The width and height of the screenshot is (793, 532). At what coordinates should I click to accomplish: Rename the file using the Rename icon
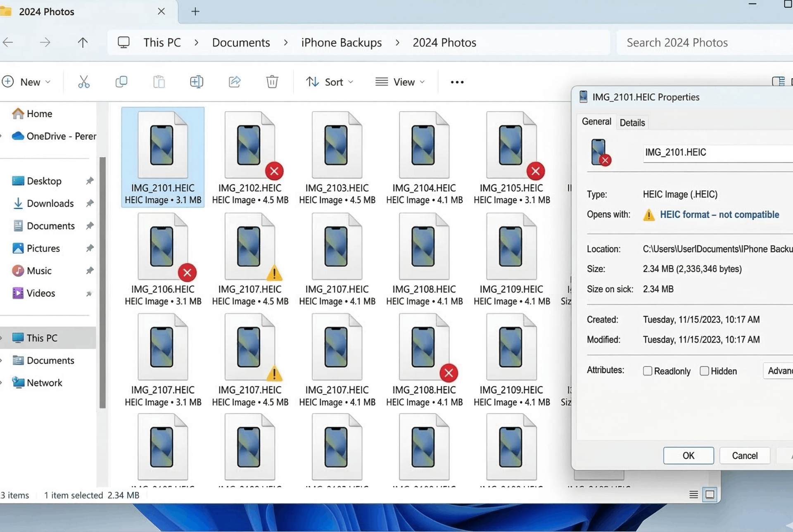[196, 81]
